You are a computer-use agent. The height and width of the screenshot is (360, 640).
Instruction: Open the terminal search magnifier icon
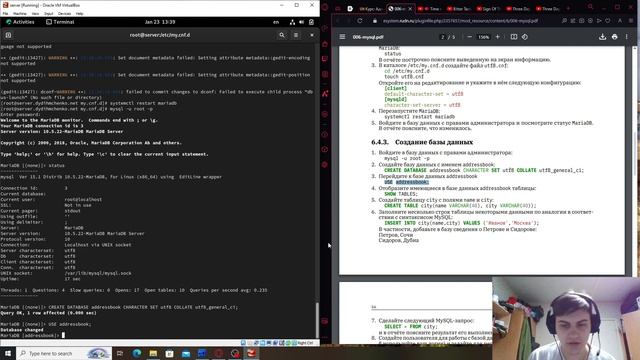pos(282,35)
